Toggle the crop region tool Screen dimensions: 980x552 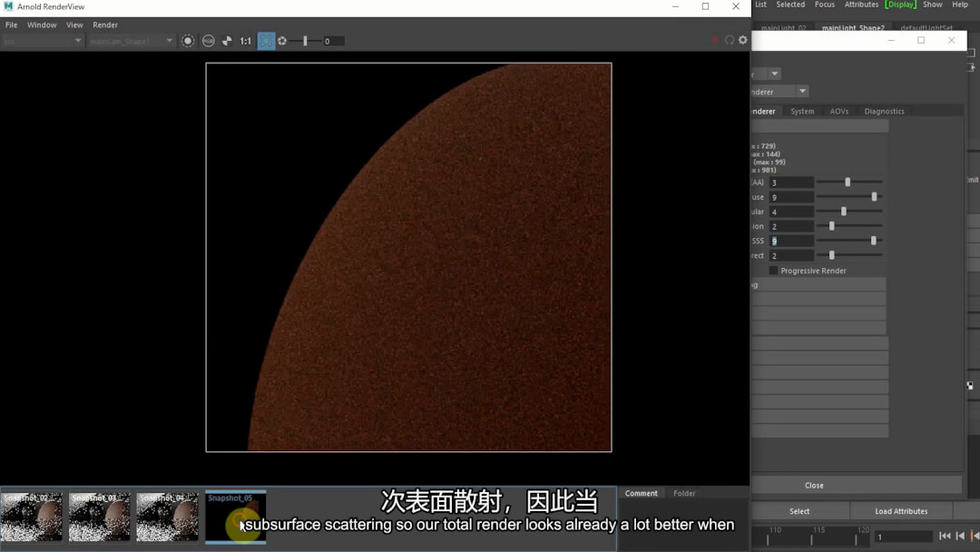click(x=266, y=41)
